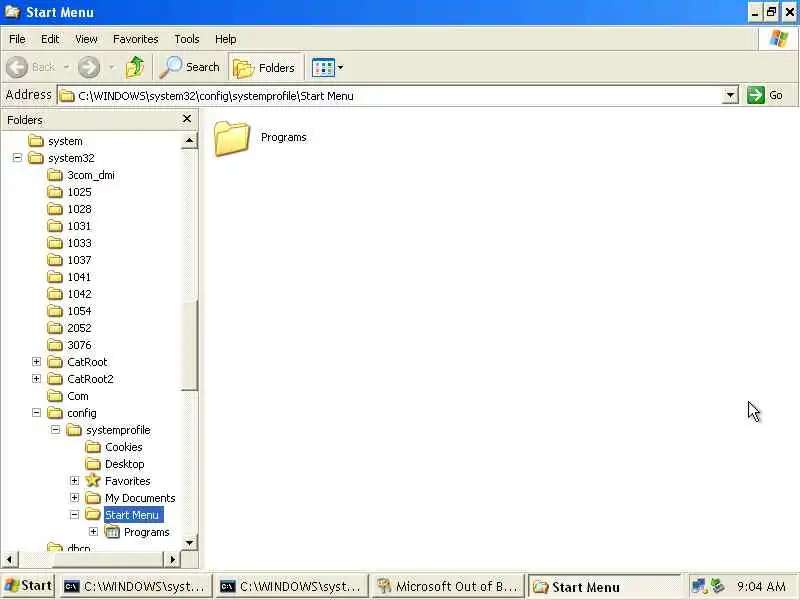Close the Folders pane
Image resolution: width=800 pixels, height=600 pixels.
coord(187,119)
